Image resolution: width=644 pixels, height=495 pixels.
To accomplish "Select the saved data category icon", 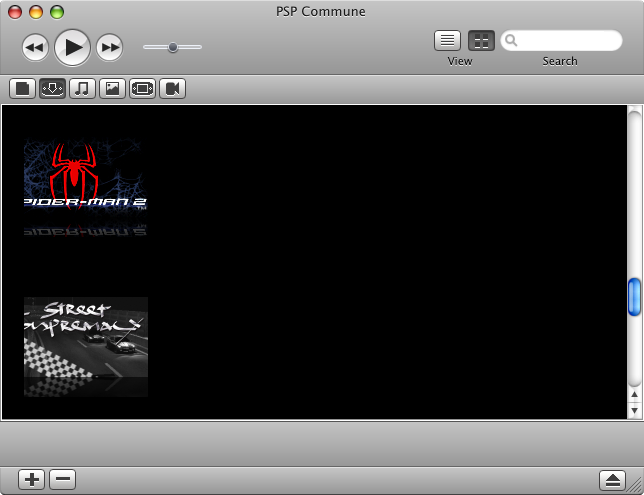I will coord(23,88).
